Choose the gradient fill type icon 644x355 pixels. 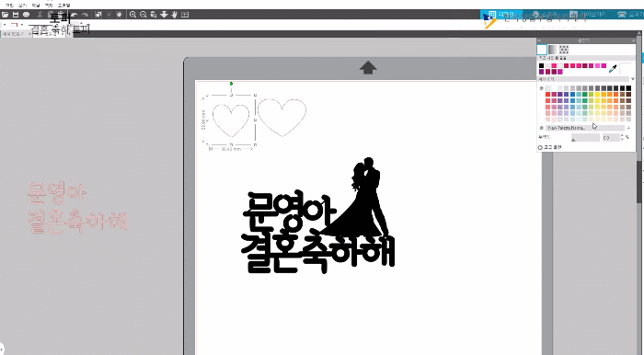[x=553, y=50]
